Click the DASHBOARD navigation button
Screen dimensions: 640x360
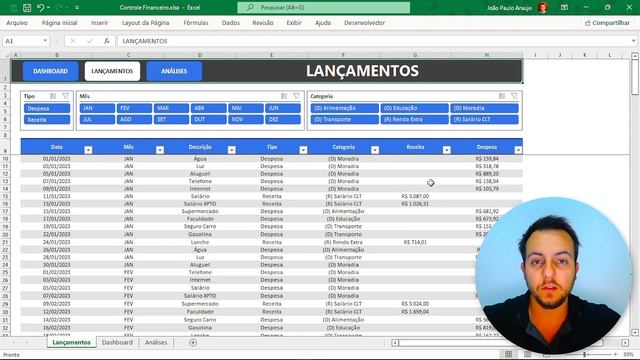(x=51, y=71)
